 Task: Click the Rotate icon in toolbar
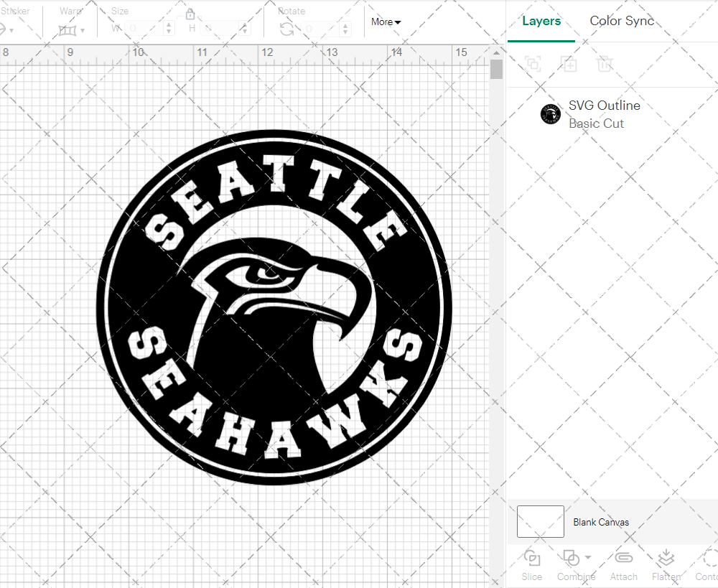[x=286, y=29]
